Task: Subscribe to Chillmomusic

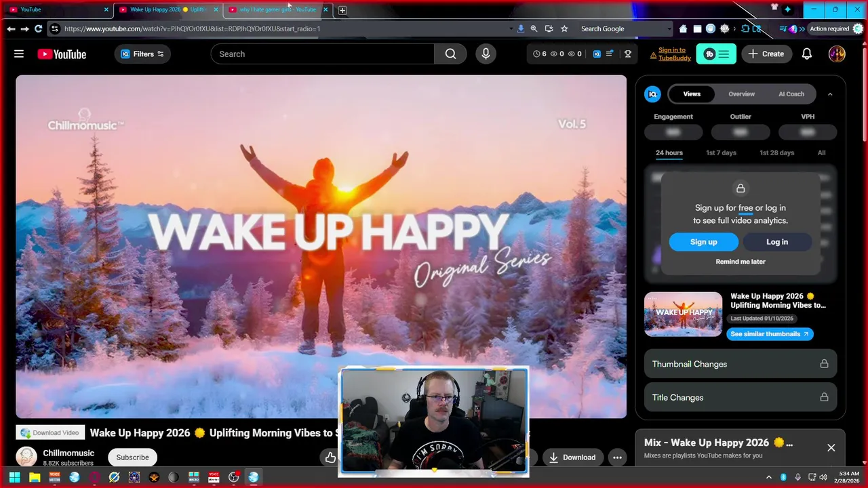Action: tap(132, 457)
